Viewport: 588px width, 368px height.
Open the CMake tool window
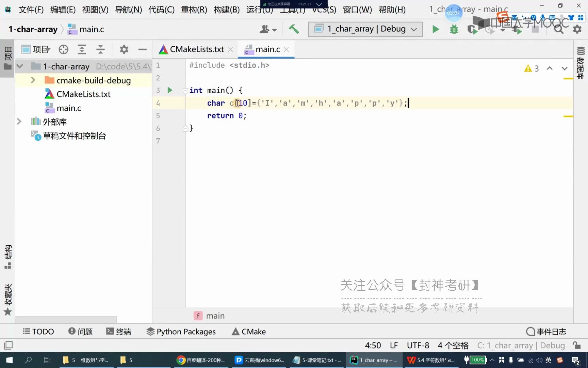(x=249, y=332)
